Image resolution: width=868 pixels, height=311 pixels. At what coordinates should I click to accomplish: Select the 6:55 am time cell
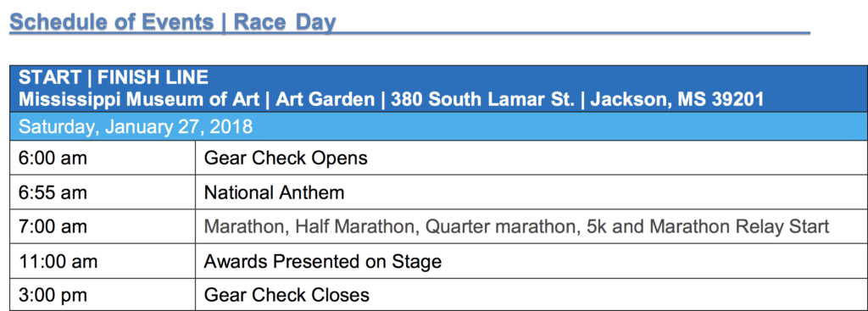click(x=103, y=192)
